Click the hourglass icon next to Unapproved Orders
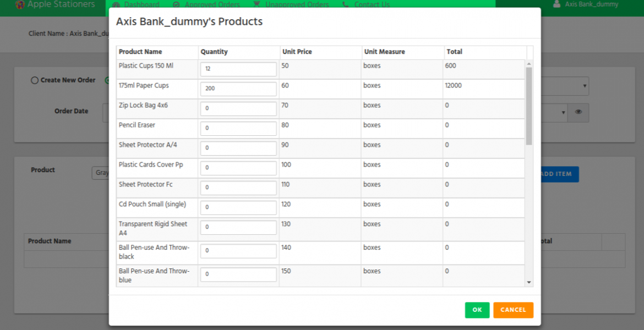This screenshot has width=644, height=330. point(256,4)
